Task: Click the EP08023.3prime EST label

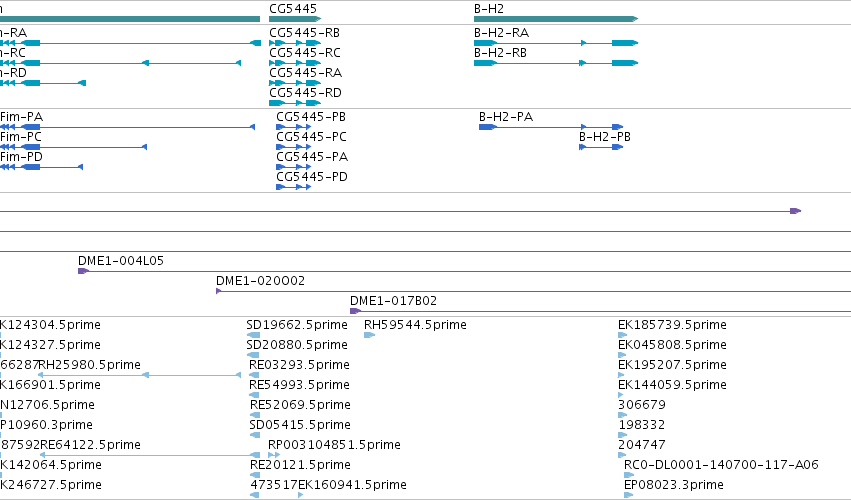Action: click(674, 485)
